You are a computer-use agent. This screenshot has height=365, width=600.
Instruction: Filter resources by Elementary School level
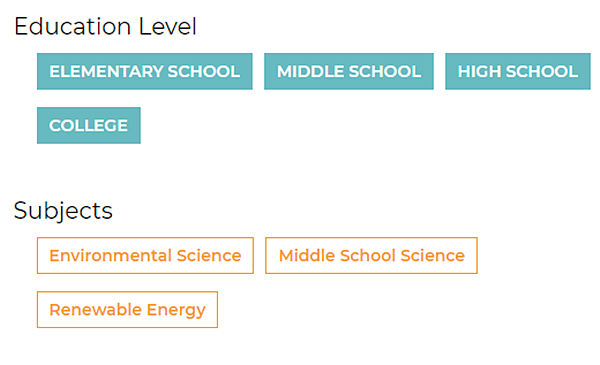coord(145,71)
